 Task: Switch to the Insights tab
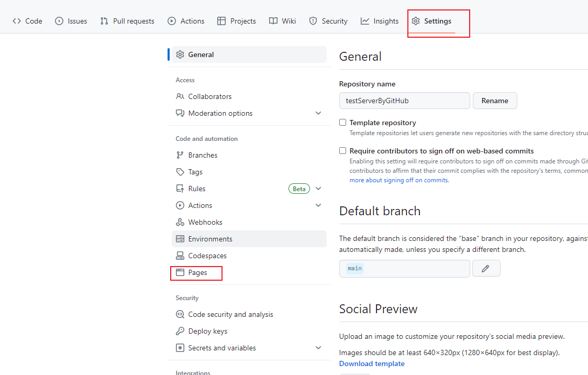[x=380, y=21]
